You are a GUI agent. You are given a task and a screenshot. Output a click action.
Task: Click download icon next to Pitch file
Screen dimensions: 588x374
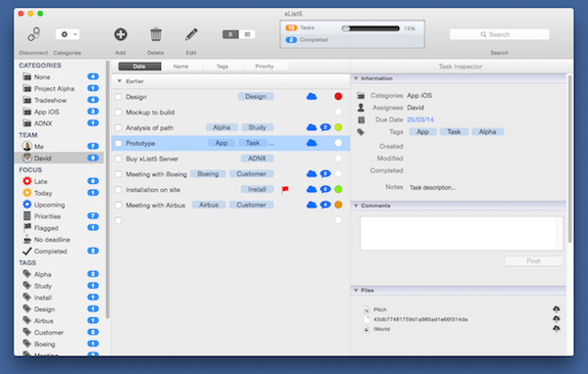pos(557,309)
